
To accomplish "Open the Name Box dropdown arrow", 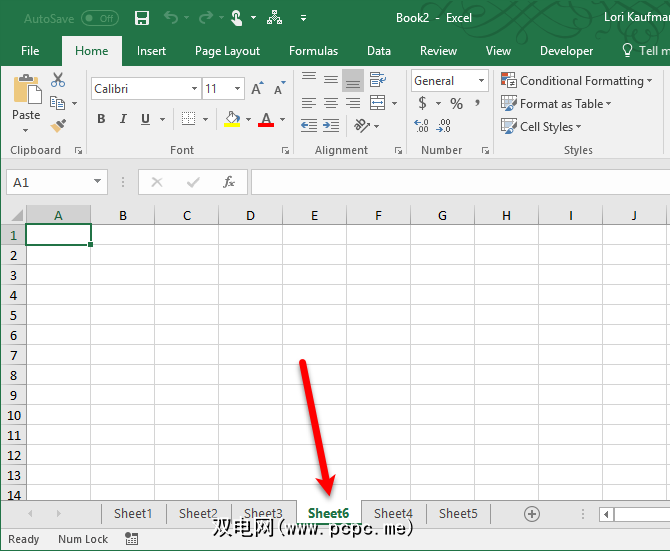I will pyautogui.click(x=98, y=182).
